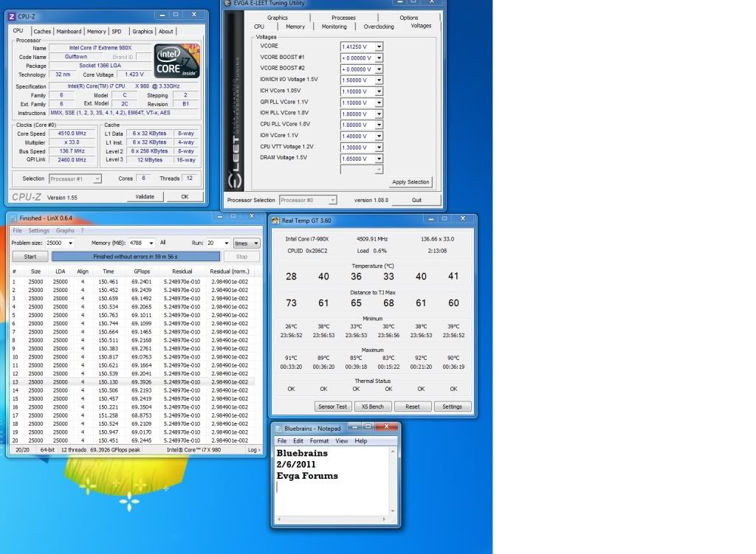Click the EVGA E-LEET title bar icon

227,4
